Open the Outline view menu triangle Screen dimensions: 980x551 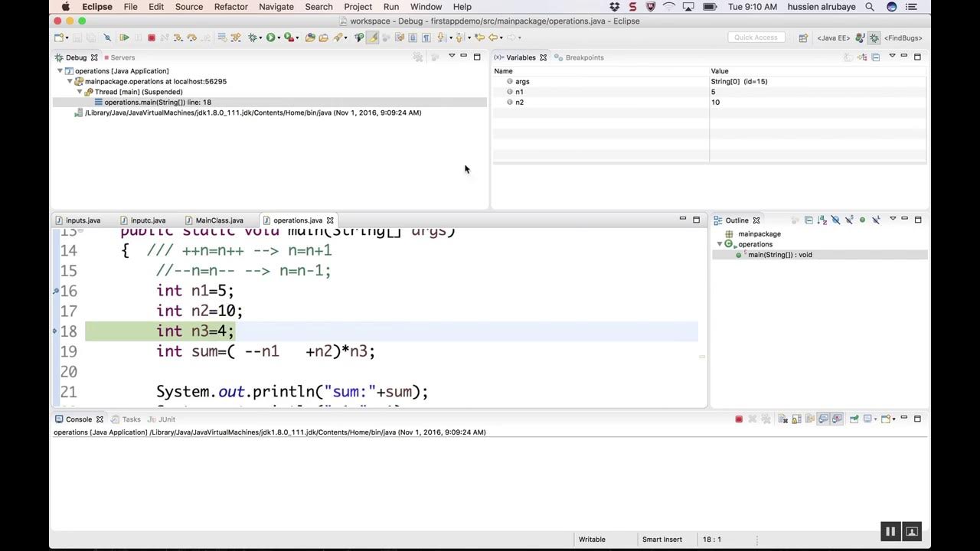[x=893, y=218]
